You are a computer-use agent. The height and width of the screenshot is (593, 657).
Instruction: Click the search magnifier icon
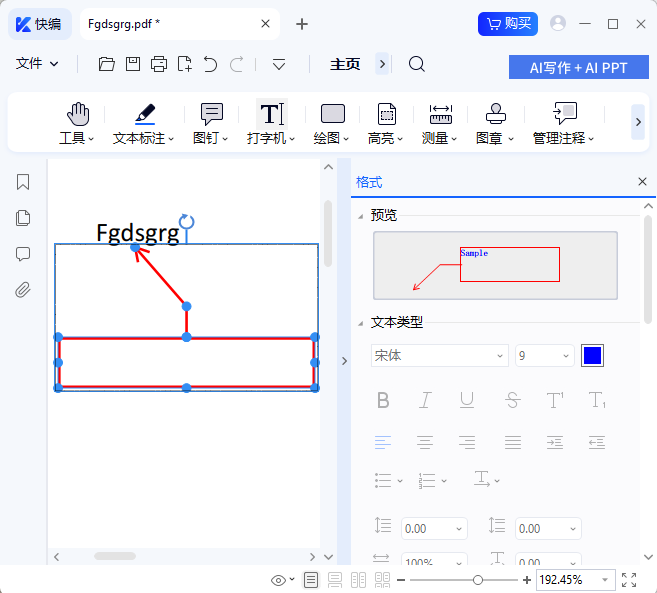click(x=417, y=64)
